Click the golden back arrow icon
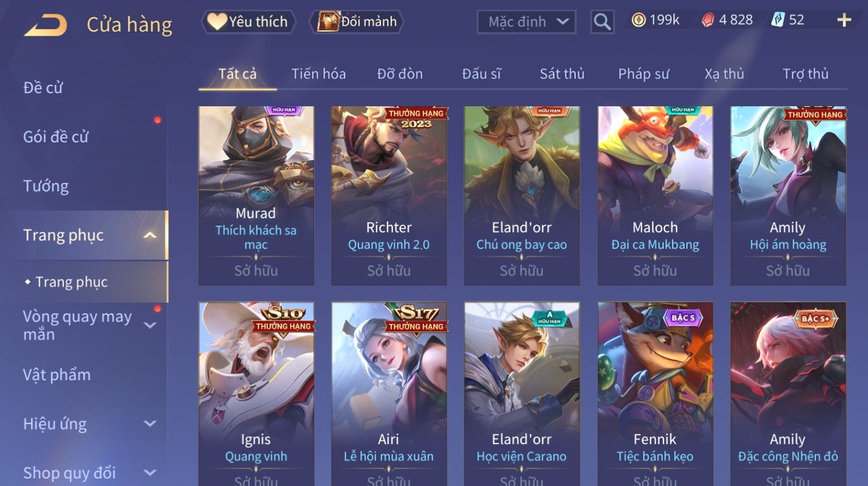Screen dimensions: 868x486 (45, 25)
